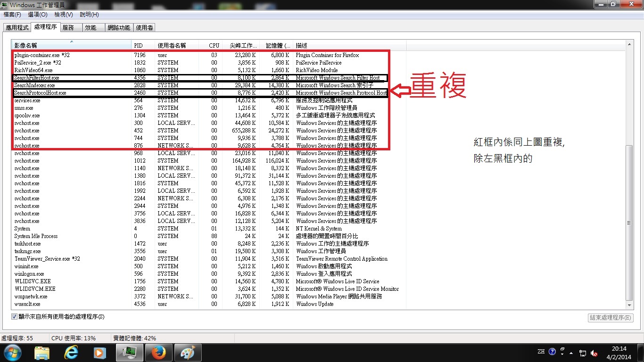Open the 檢視(V) menu

pos(64,15)
